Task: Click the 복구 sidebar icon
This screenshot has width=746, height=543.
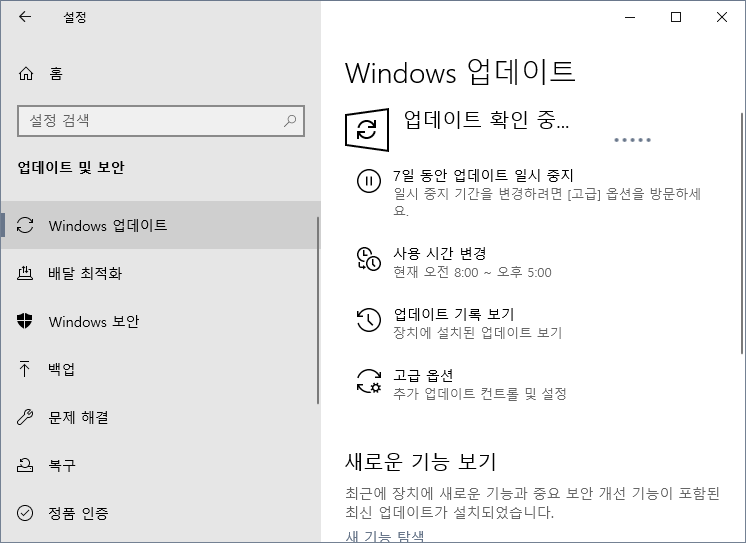Action: [25, 465]
